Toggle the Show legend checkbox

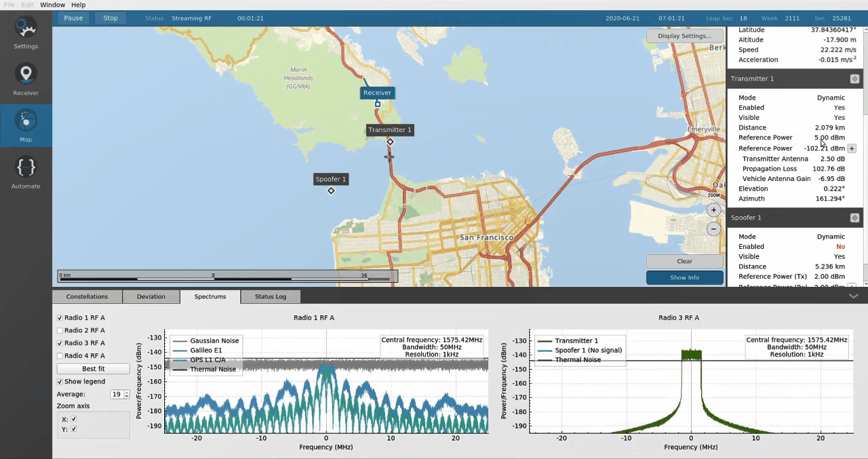point(60,382)
